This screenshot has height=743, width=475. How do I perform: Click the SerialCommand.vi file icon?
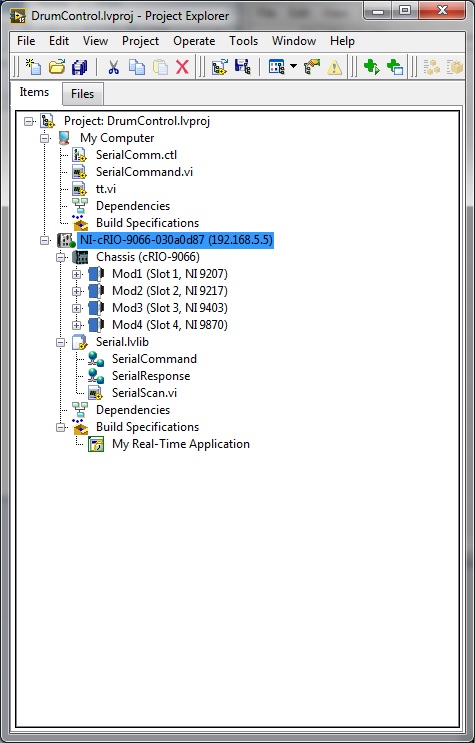pyautogui.click(x=79, y=172)
